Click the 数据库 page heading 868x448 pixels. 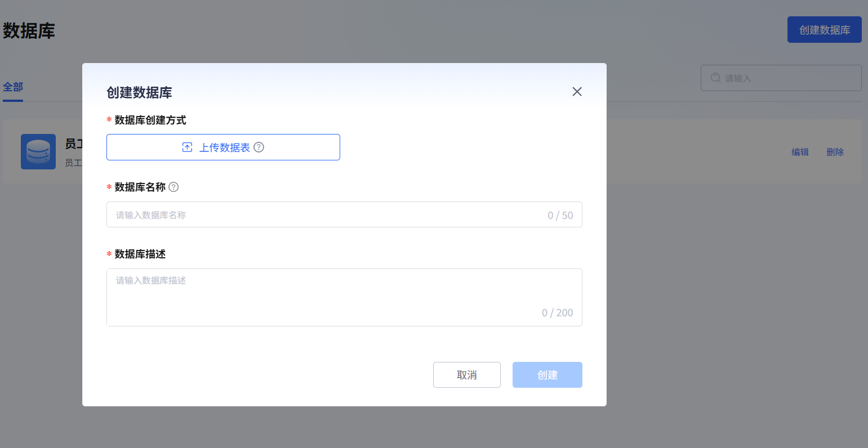(x=29, y=30)
